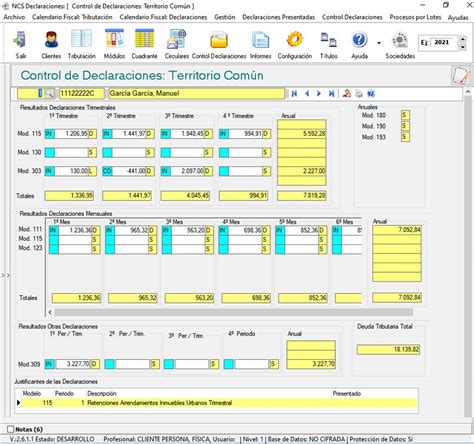474x444 pixels.
Task: Click the D status box of Mod. 115 fourth trimester
Action: point(267,134)
